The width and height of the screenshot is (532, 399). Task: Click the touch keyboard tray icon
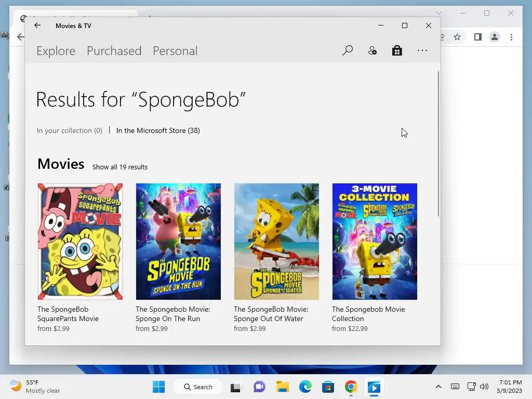(x=455, y=387)
